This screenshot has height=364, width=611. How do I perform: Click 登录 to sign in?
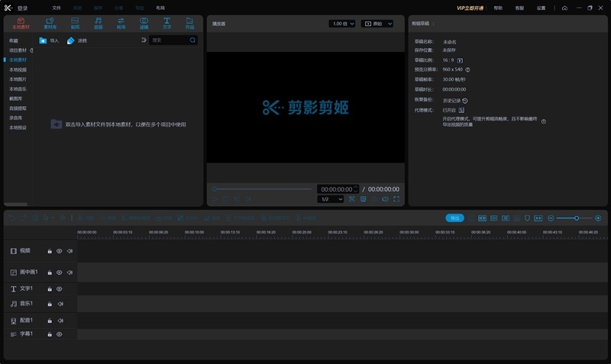coord(23,8)
